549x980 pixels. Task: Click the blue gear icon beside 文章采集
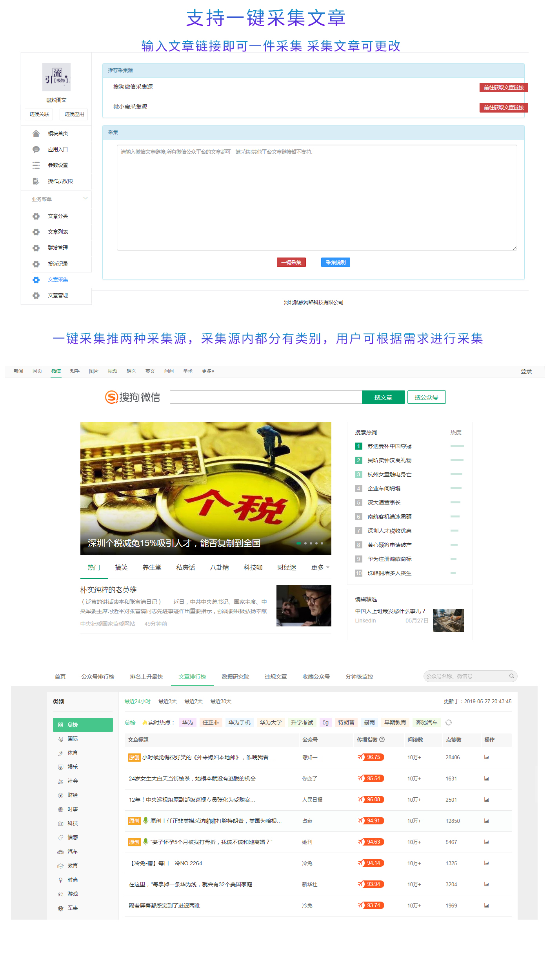pos(36,280)
